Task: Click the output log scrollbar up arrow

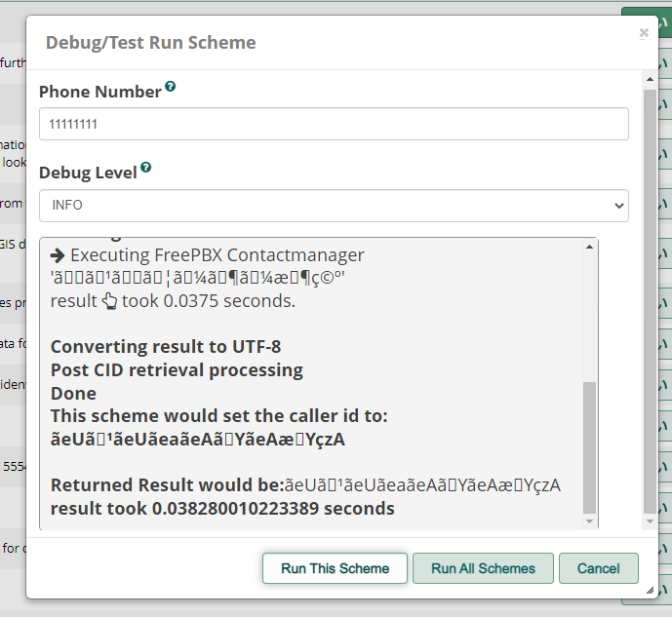Action: (x=590, y=247)
